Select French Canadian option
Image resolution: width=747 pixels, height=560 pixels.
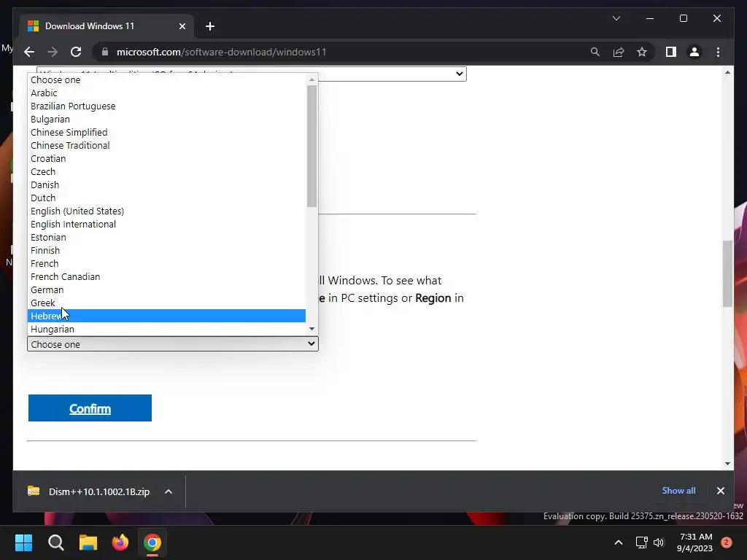(x=166, y=276)
